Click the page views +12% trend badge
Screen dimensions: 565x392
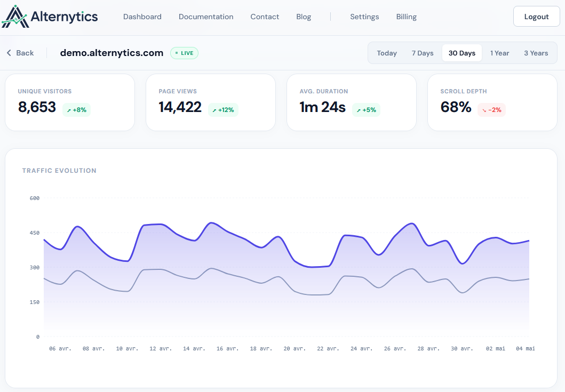click(223, 110)
